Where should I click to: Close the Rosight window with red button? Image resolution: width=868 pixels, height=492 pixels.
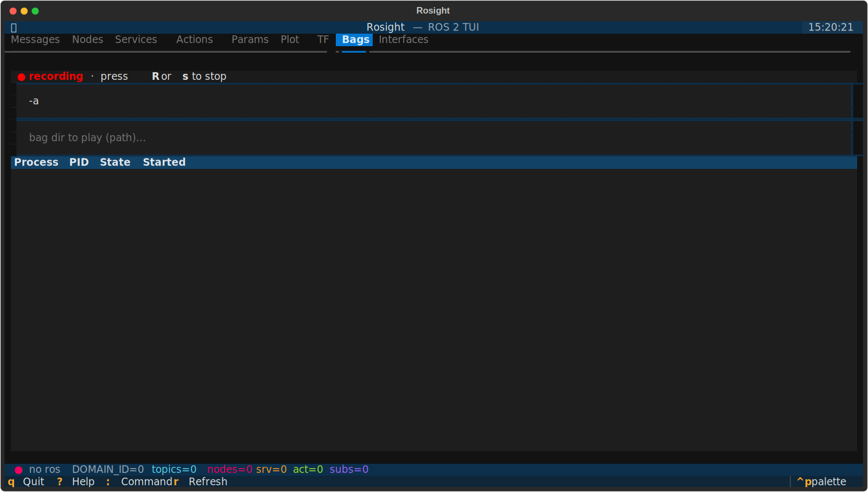tap(13, 11)
